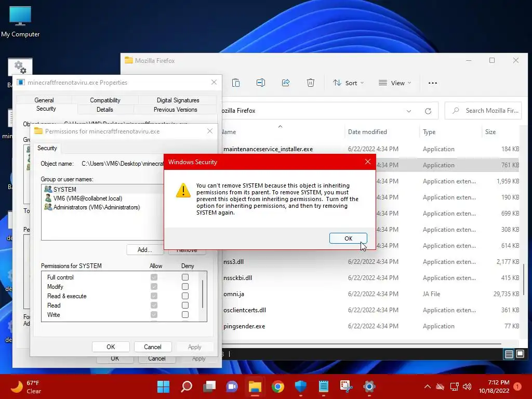Switch to large icons view in status bar

[520, 354]
